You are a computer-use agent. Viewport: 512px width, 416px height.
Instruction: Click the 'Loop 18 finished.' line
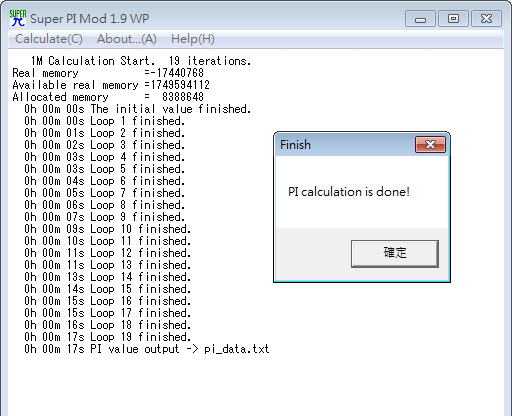107,325
